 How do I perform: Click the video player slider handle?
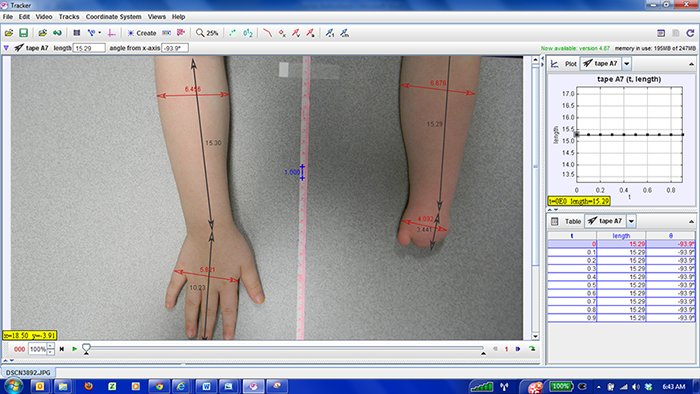(86, 349)
